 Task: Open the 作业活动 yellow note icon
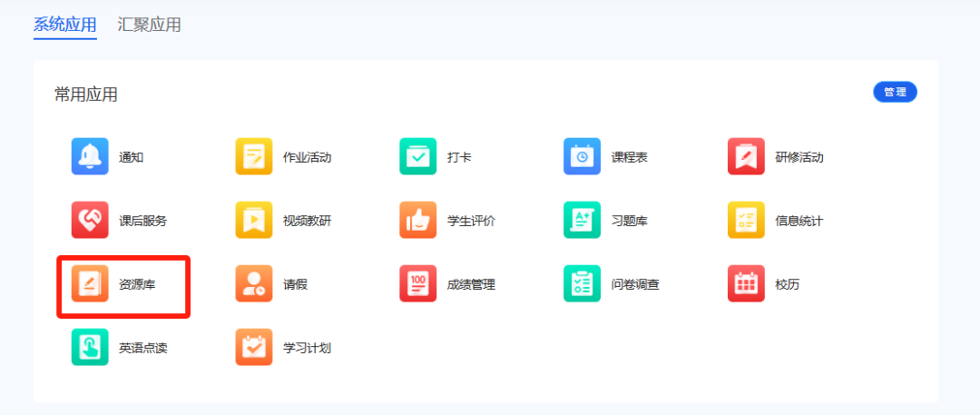tap(254, 156)
